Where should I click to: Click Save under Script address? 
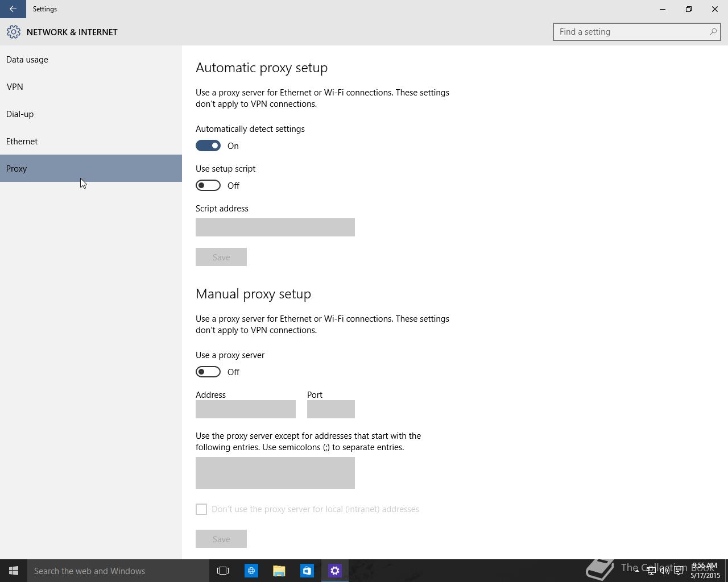(221, 257)
